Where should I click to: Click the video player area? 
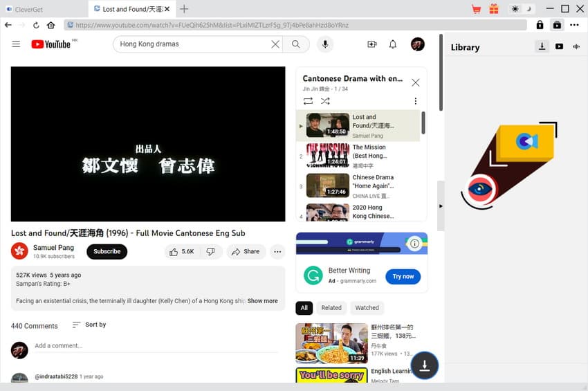148,144
